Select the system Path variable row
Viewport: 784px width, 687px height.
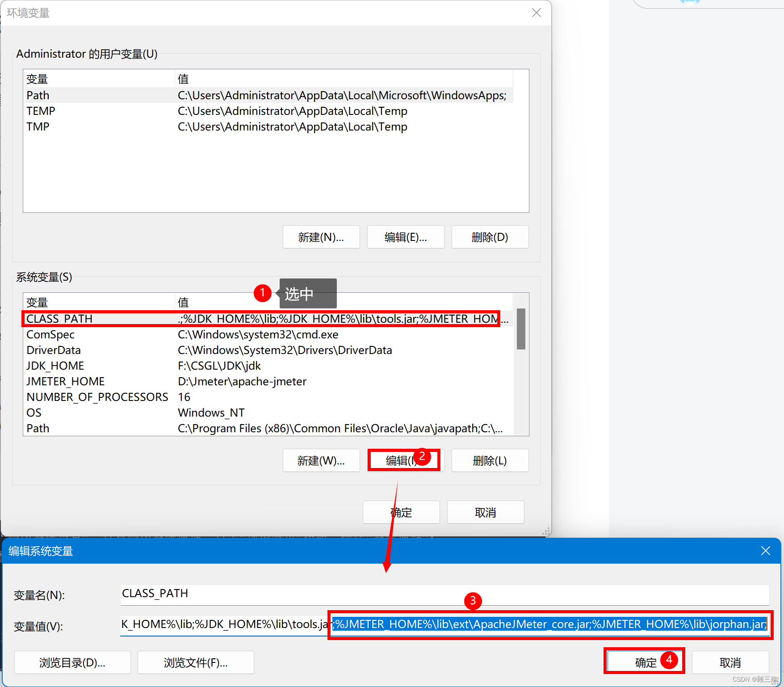[x=268, y=428]
